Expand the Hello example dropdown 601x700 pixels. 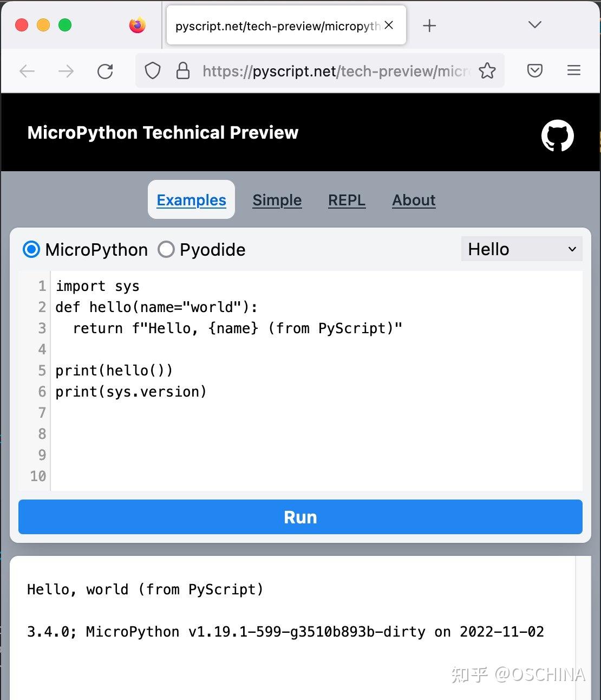(x=522, y=249)
